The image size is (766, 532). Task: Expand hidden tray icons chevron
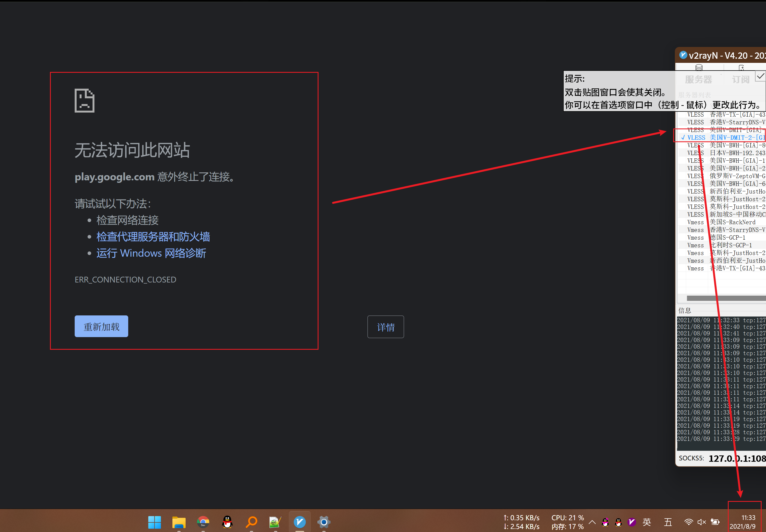tap(592, 522)
